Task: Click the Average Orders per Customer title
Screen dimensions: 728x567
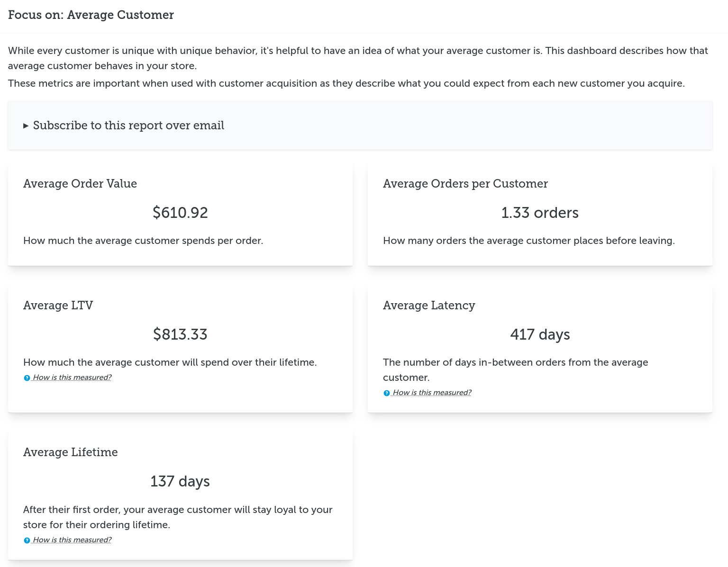Action: tap(465, 184)
